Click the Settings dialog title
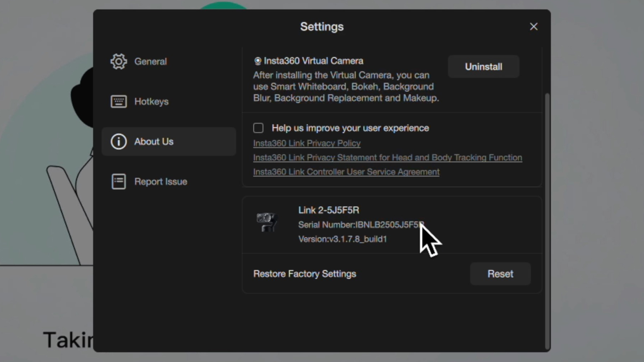Viewport: 644px width, 362px height. (322, 26)
